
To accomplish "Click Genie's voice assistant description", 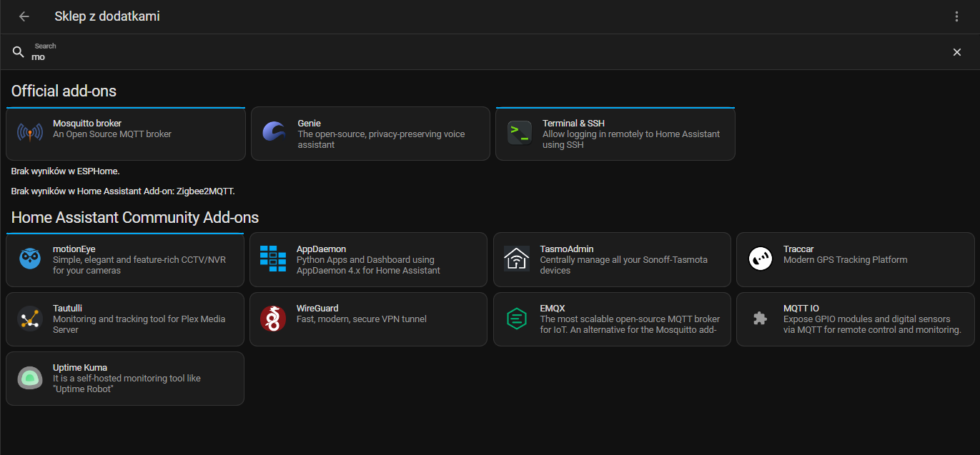I will 382,139.
